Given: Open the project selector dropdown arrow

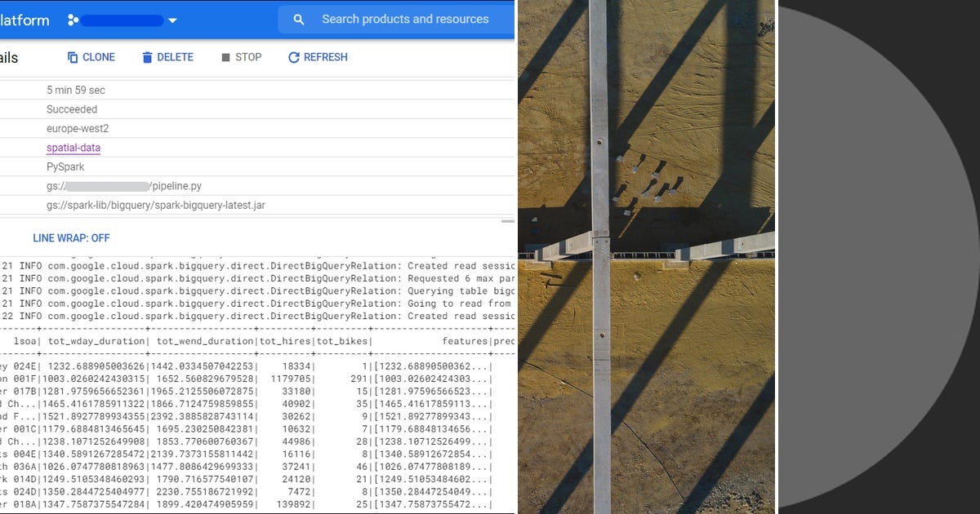Looking at the screenshot, I should click(172, 19).
